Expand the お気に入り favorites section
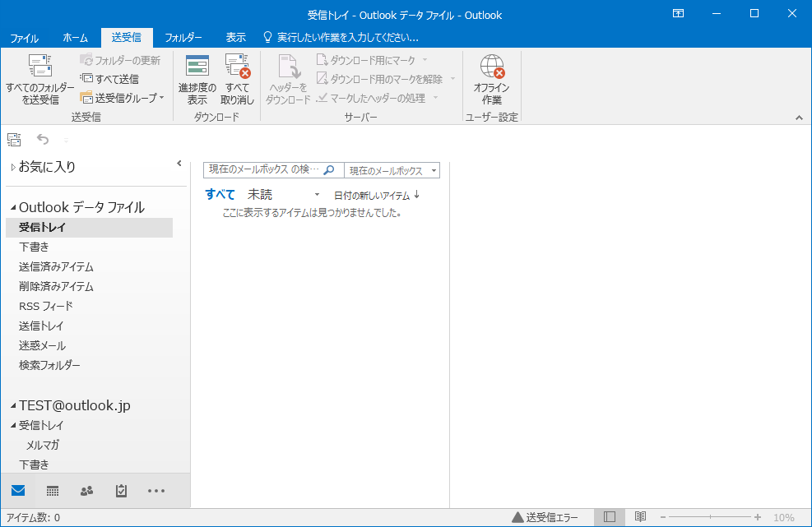This screenshot has height=527, width=812. click(x=13, y=167)
